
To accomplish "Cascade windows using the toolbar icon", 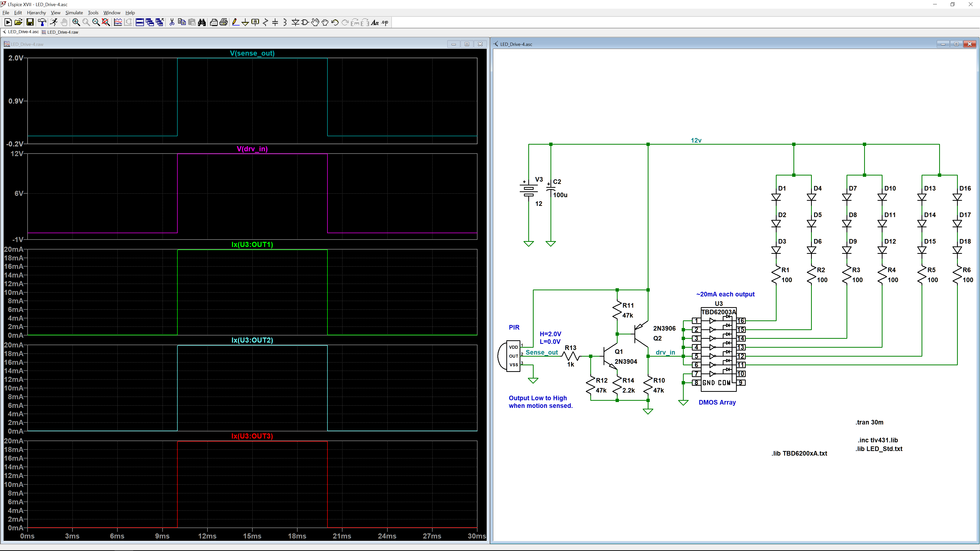I will [x=150, y=22].
